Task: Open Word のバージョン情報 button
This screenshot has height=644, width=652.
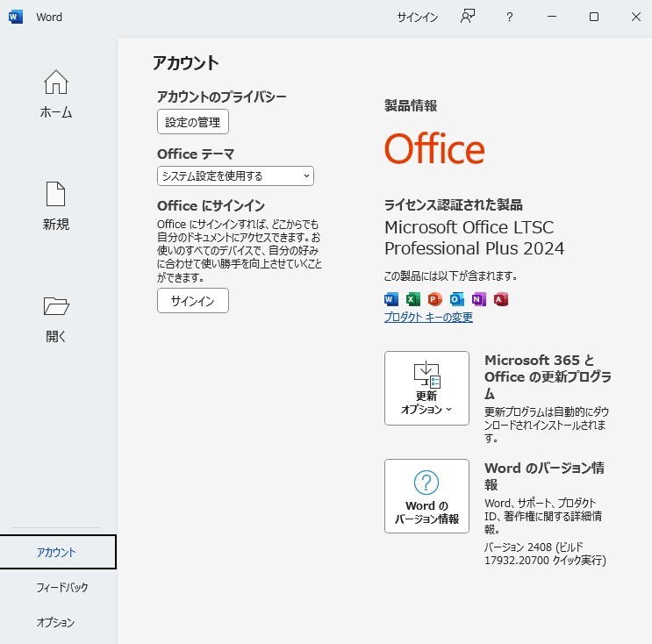Action: coord(426,496)
